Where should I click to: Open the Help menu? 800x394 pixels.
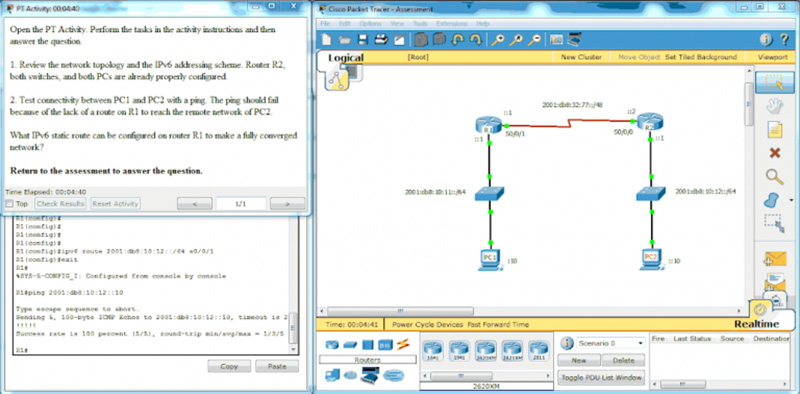483,23
